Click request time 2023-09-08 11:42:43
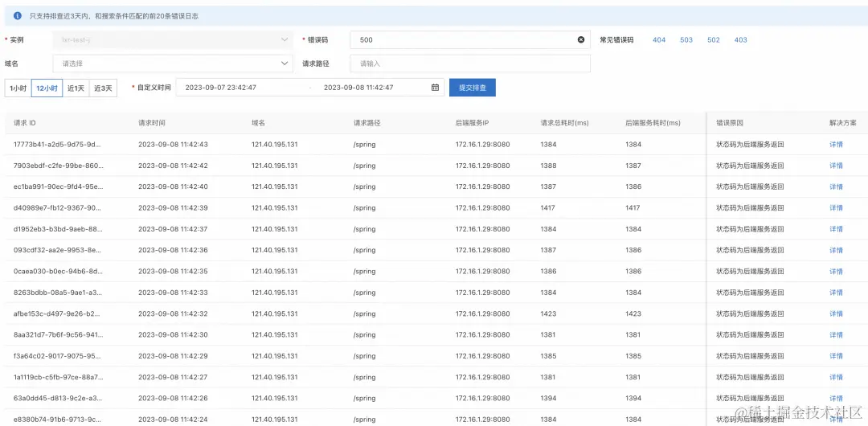 [x=174, y=145]
